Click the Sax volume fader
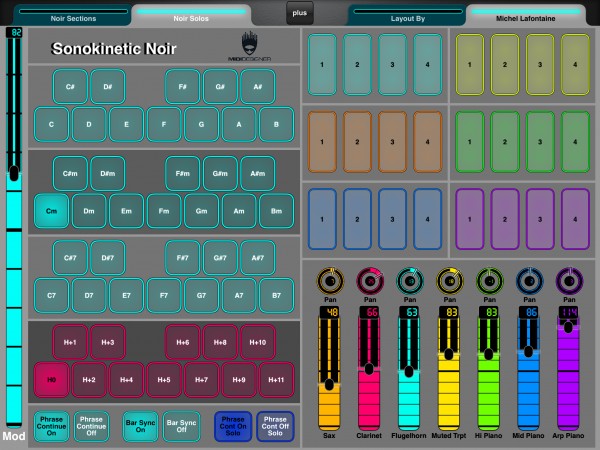The width and height of the screenshot is (600, 450). pos(329,374)
